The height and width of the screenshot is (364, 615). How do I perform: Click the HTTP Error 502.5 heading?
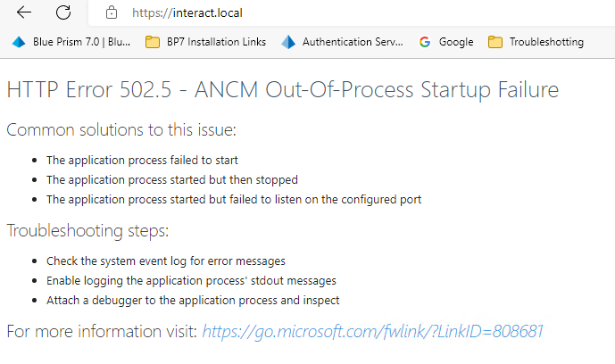(282, 89)
